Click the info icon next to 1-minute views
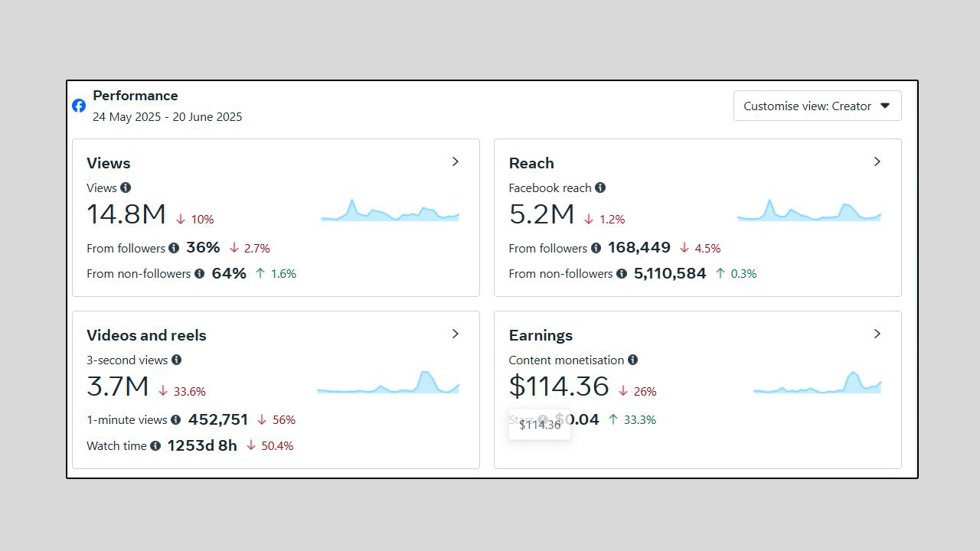The image size is (980, 551). [x=175, y=419]
